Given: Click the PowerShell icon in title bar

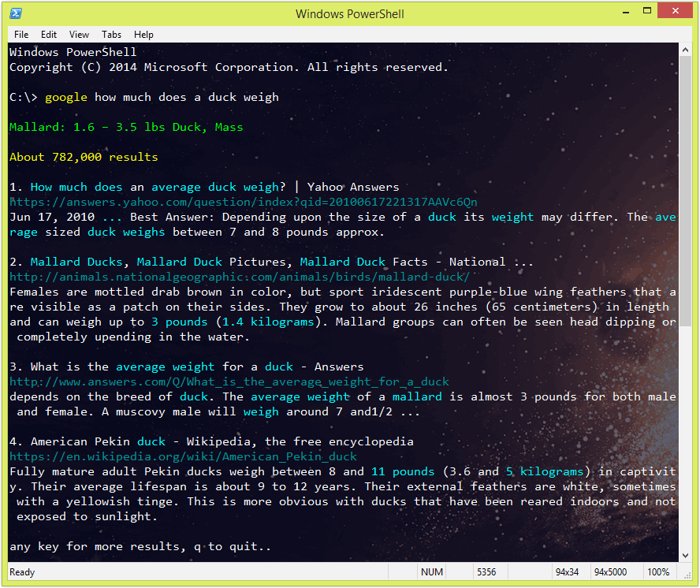Looking at the screenshot, I should 16,13.
